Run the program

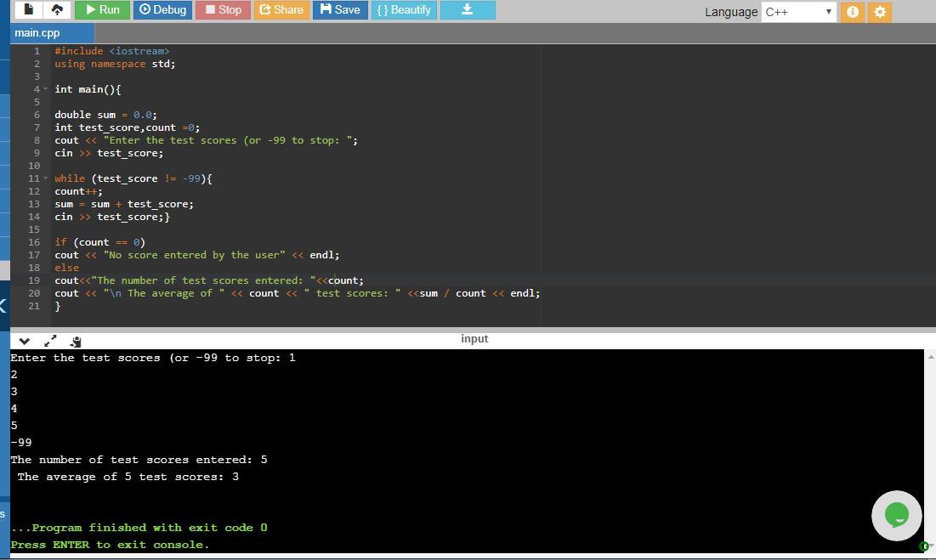[x=102, y=10]
